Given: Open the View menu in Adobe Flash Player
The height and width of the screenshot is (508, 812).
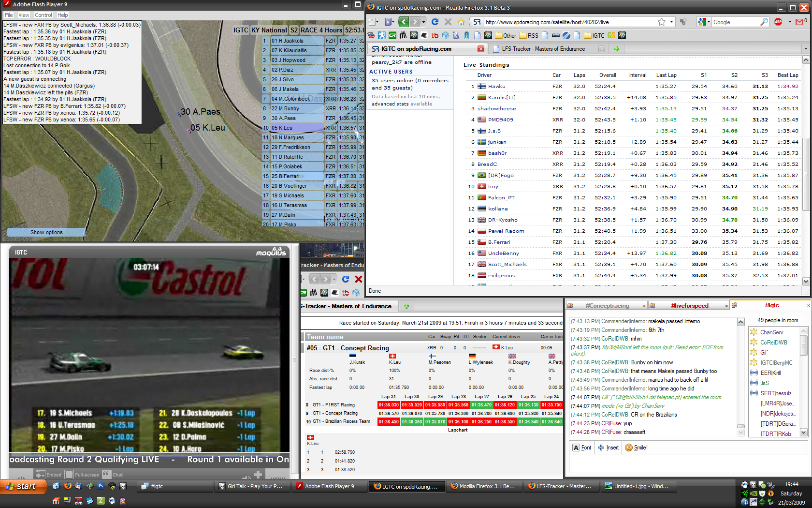Looking at the screenshot, I should click(24, 15).
